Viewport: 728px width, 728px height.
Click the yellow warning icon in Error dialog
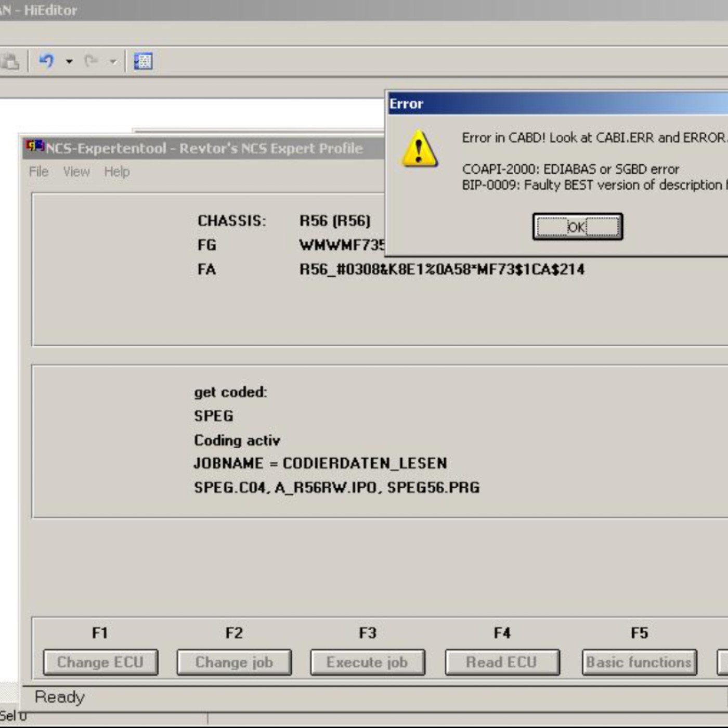[x=419, y=149]
